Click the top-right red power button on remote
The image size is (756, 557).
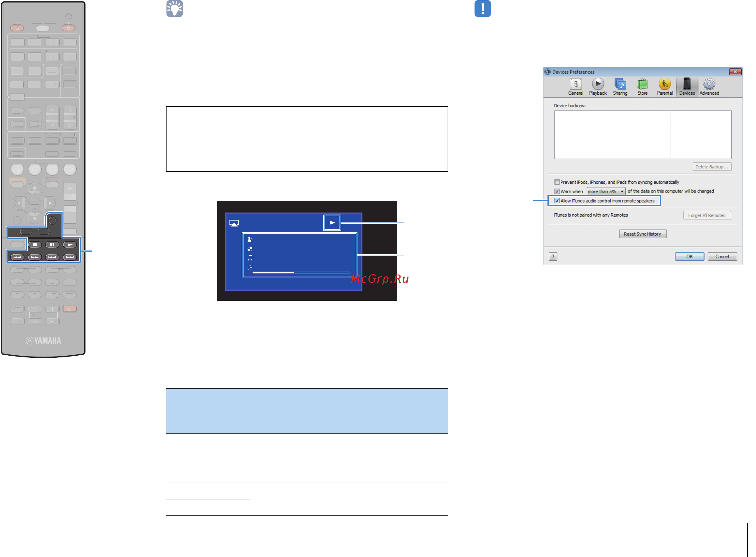click(68, 28)
